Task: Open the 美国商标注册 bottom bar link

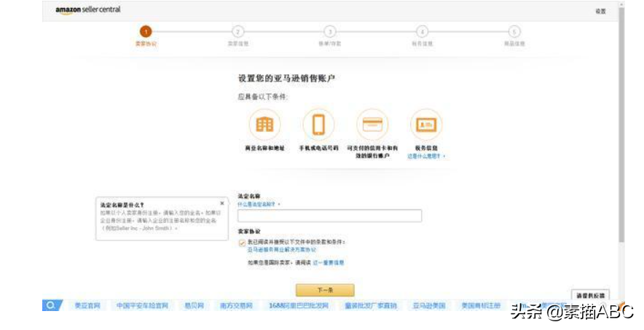Action: tap(481, 306)
